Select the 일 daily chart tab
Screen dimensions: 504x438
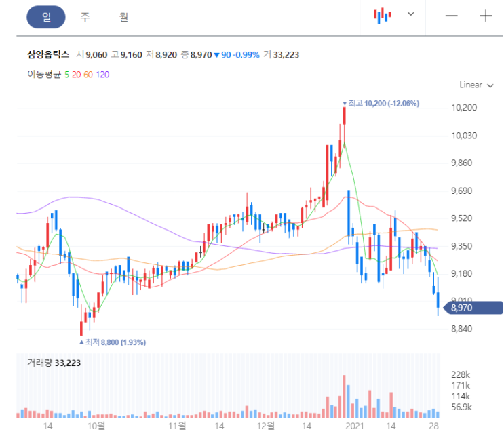pyautogui.click(x=46, y=17)
